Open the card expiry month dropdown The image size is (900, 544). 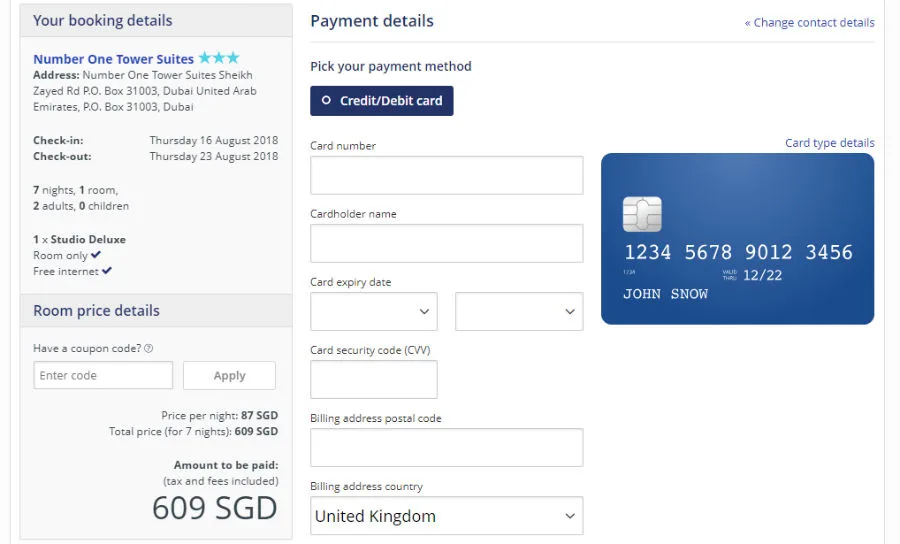373,312
